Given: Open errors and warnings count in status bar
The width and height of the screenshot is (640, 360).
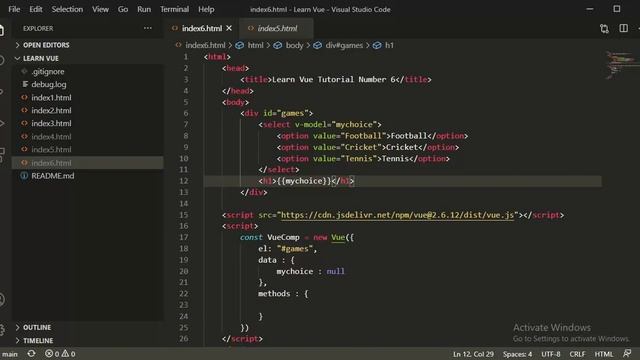Looking at the screenshot, I should pyautogui.click(x=60, y=353).
